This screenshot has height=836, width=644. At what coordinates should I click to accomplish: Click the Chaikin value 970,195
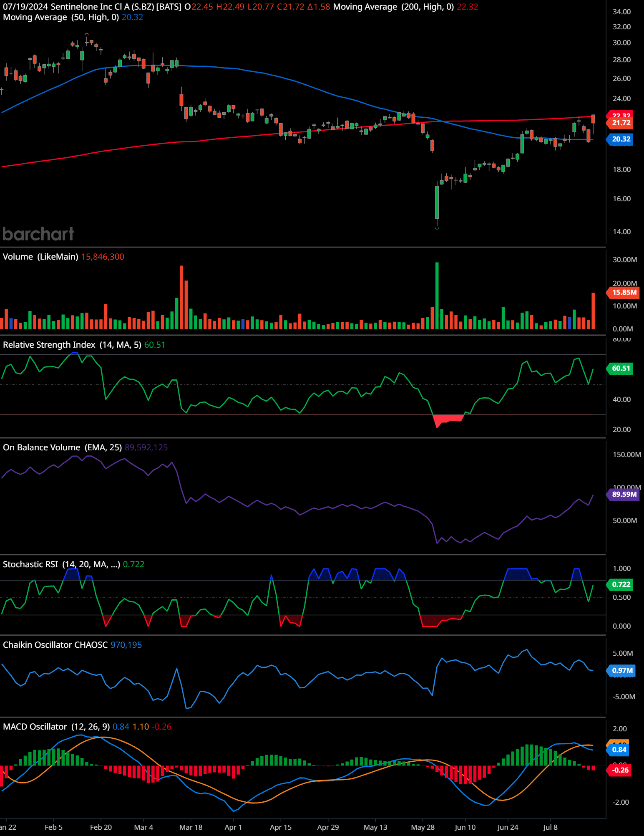(126, 645)
